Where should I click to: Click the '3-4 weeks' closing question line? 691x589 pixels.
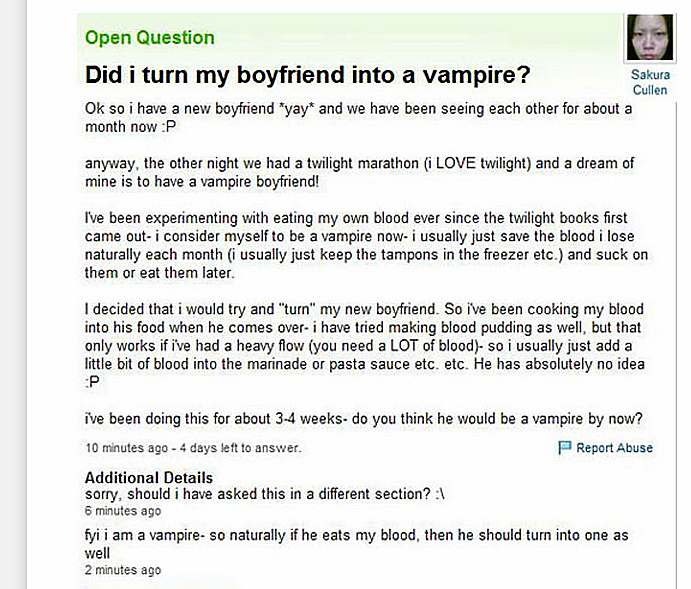click(364, 419)
